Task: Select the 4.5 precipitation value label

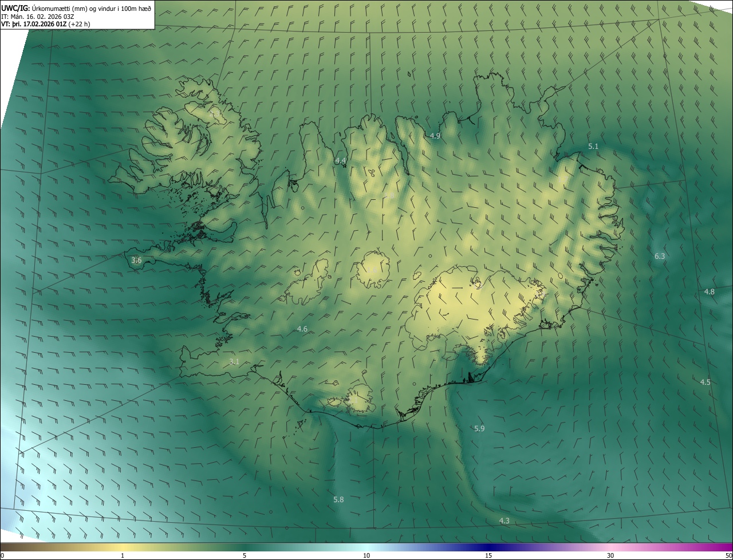Action: pyautogui.click(x=705, y=382)
